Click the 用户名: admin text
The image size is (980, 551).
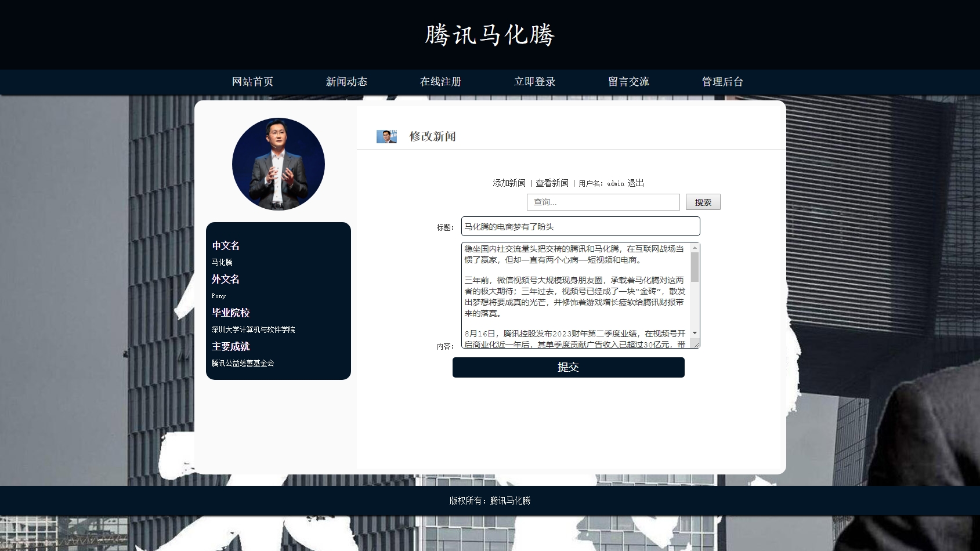(602, 183)
